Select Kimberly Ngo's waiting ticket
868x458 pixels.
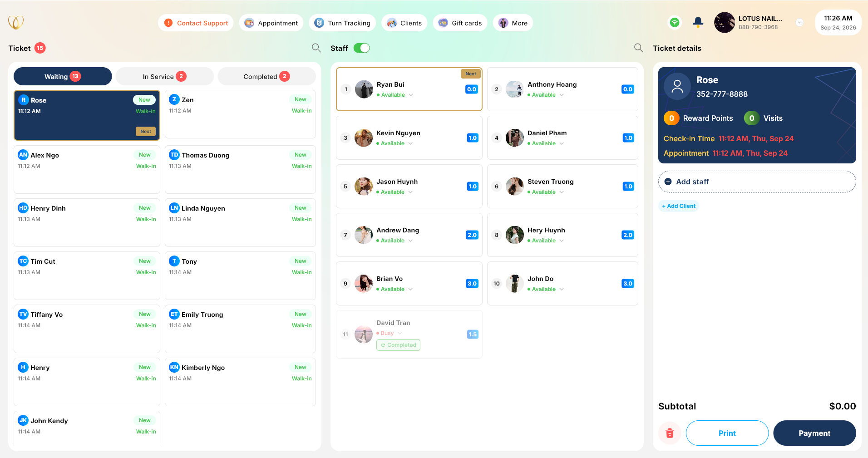240,382
